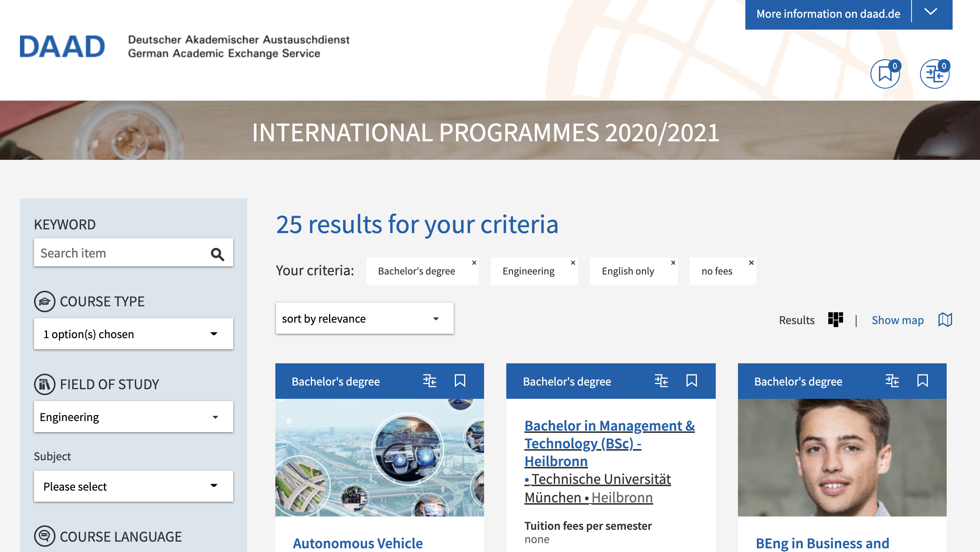Click the Field of Study books icon
This screenshot has width=980, height=552.
44,384
